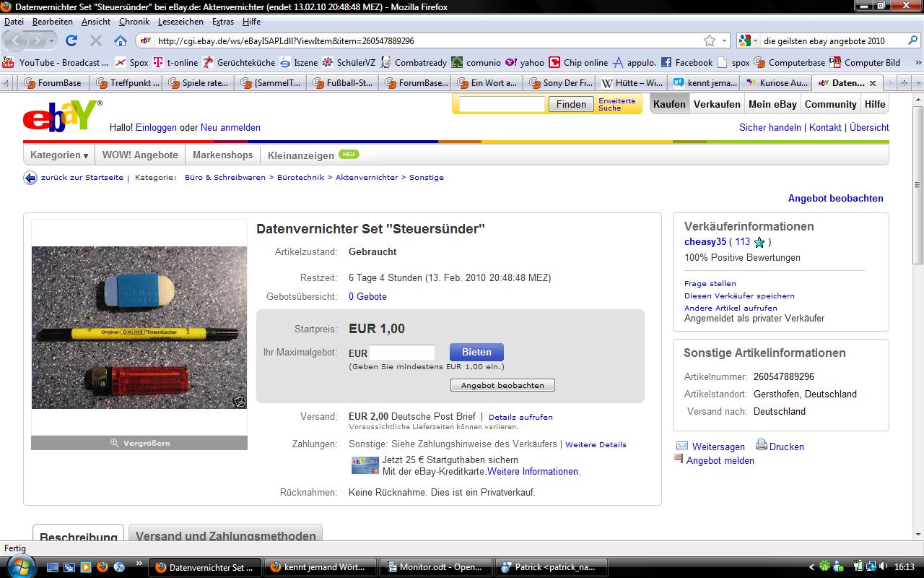Open the 0 Gebote link

pyautogui.click(x=367, y=296)
